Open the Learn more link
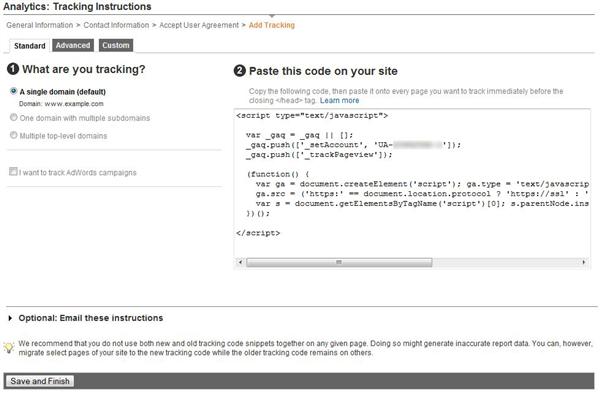The height and width of the screenshot is (393, 600). [x=339, y=101]
